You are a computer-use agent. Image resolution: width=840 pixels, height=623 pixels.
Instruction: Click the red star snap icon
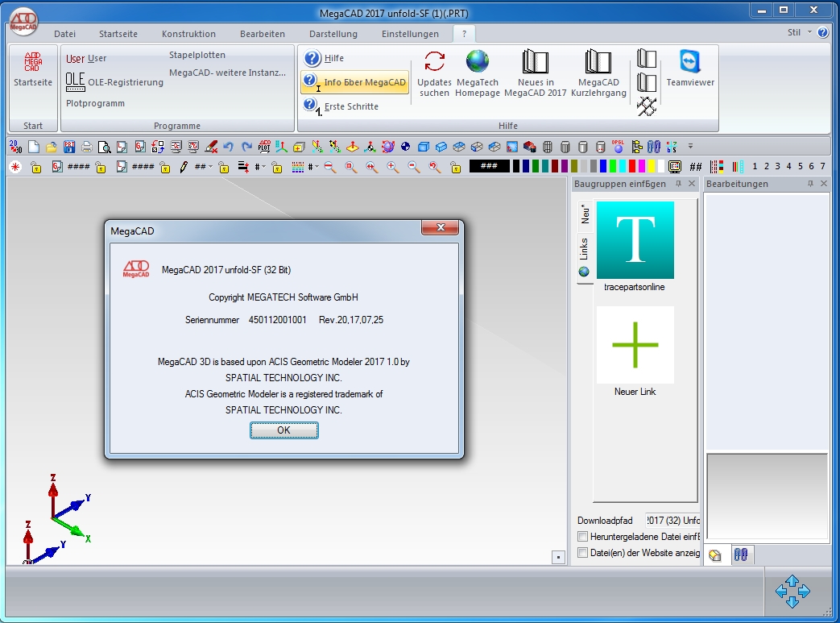(15, 168)
